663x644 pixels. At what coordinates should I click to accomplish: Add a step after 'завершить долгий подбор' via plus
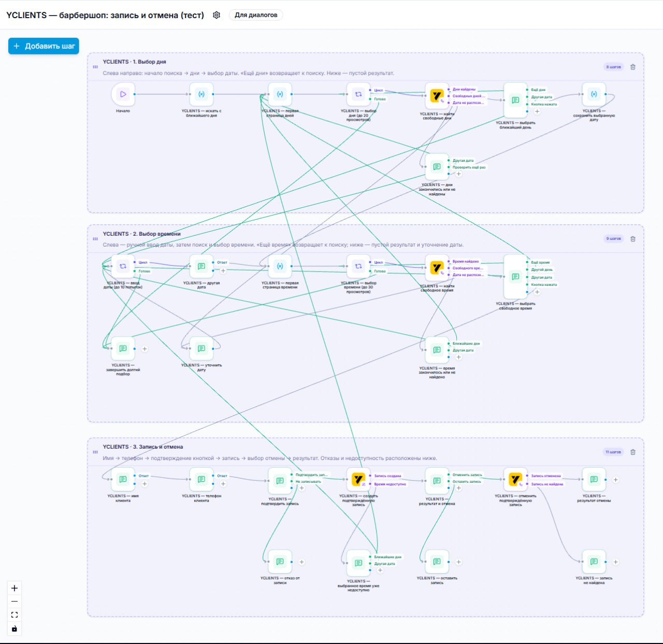[x=145, y=349]
